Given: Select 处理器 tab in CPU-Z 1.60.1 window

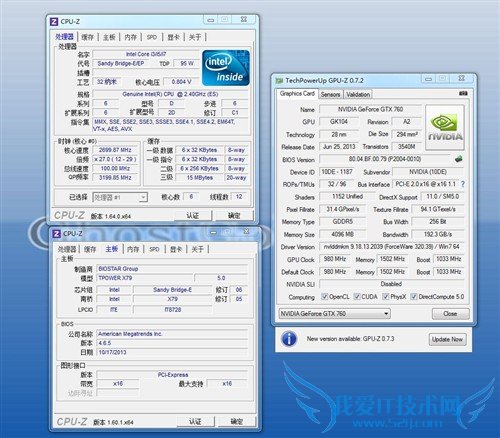Looking at the screenshot, I should pos(67,249).
